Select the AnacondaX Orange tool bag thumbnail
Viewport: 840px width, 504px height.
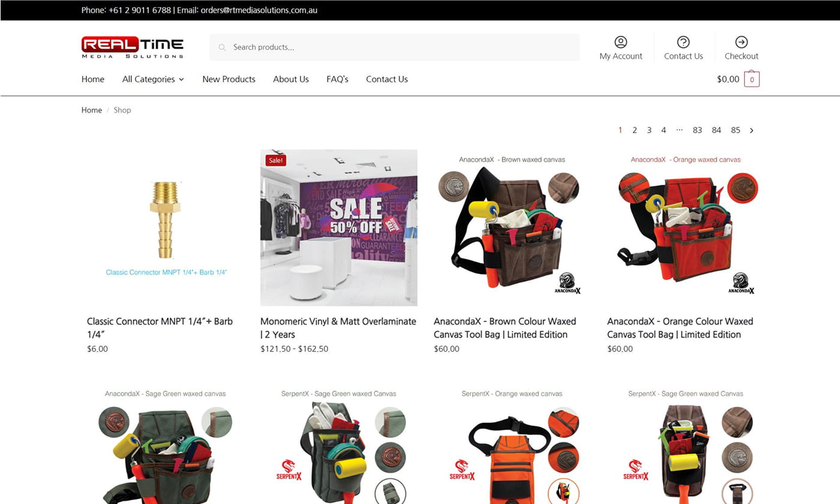685,228
